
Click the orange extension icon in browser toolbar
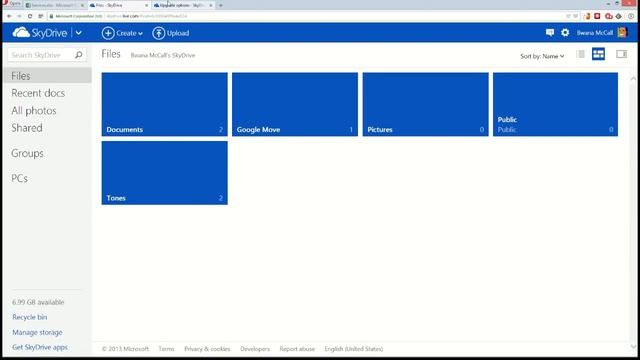click(587, 16)
